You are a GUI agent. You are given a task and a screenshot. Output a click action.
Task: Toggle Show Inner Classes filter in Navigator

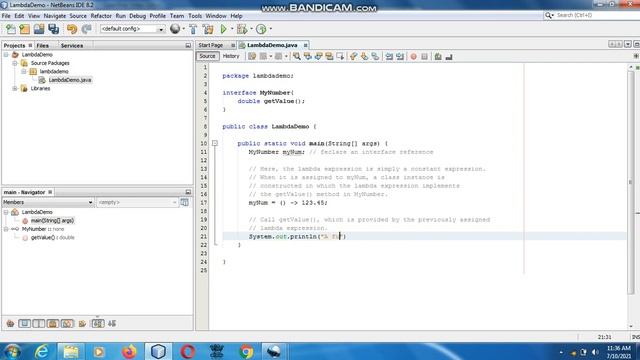coord(67,324)
